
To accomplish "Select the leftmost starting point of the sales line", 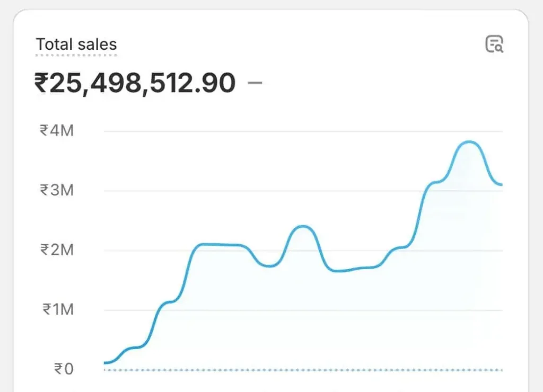I will coord(106,363).
